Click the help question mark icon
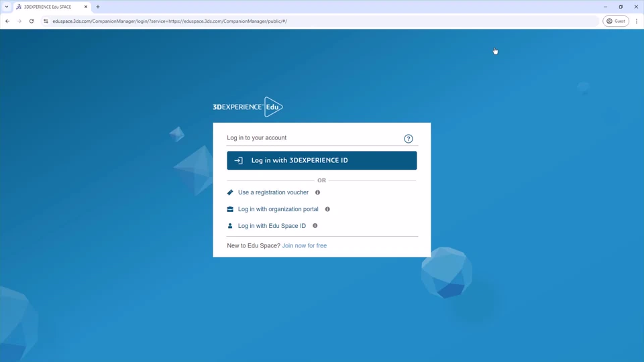The height and width of the screenshot is (362, 644). point(409,139)
